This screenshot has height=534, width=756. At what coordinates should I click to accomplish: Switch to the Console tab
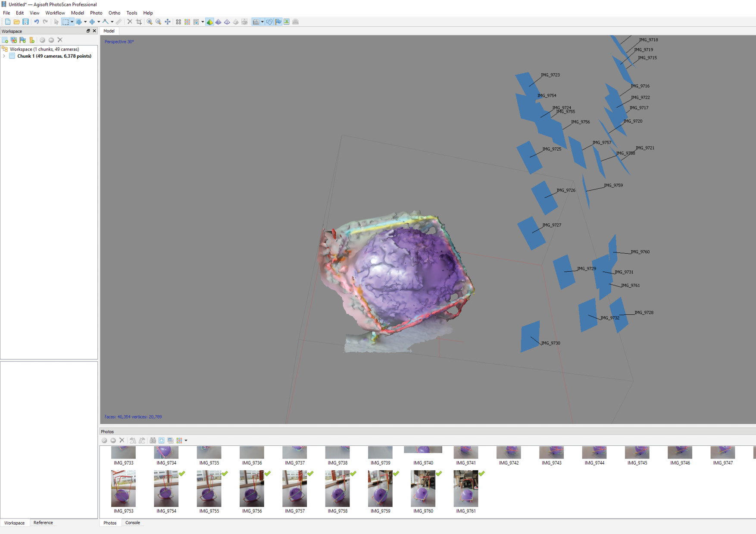tap(132, 523)
